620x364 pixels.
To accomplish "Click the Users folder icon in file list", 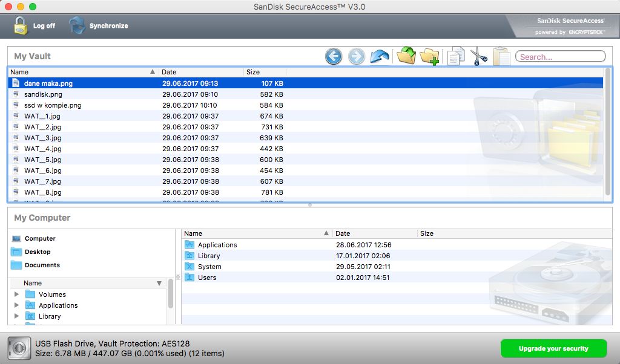I will click(190, 278).
